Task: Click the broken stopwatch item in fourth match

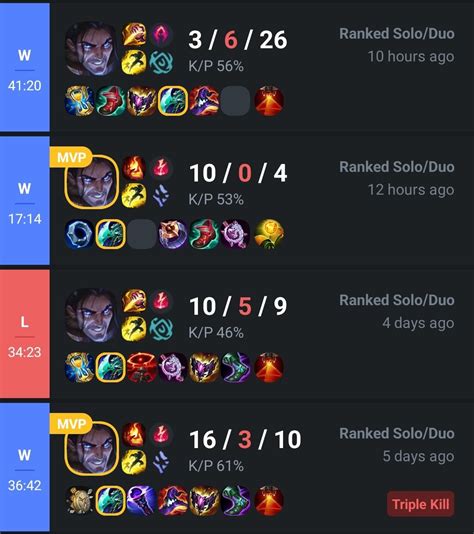Action: coord(79,501)
